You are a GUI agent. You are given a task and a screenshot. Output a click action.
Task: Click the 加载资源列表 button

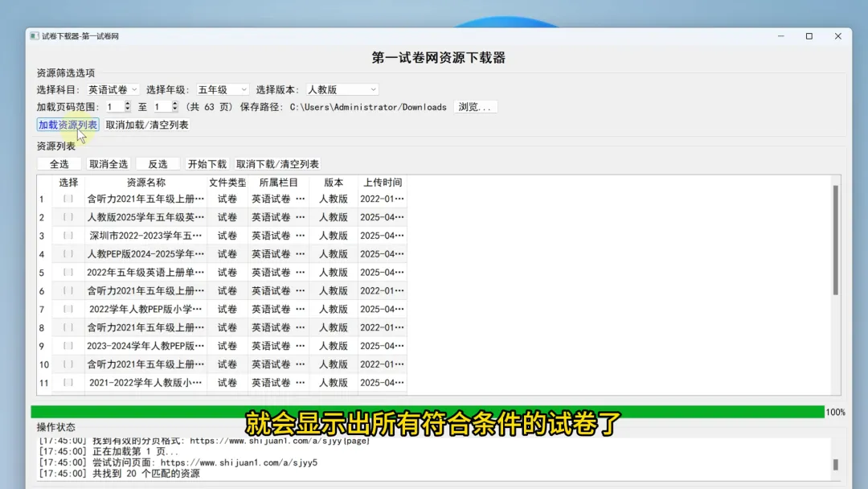tap(68, 125)
